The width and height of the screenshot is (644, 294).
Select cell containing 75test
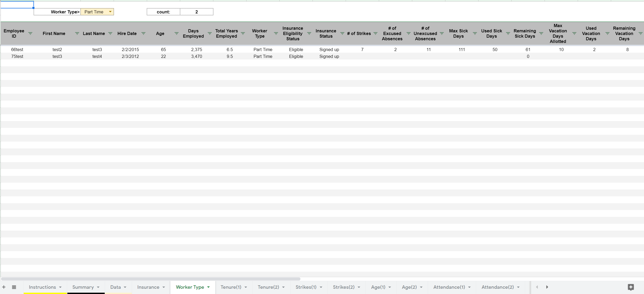click(17, 56)
